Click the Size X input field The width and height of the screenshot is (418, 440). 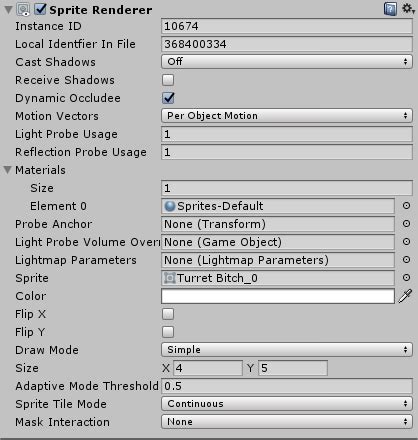click(x=208, y=368)
